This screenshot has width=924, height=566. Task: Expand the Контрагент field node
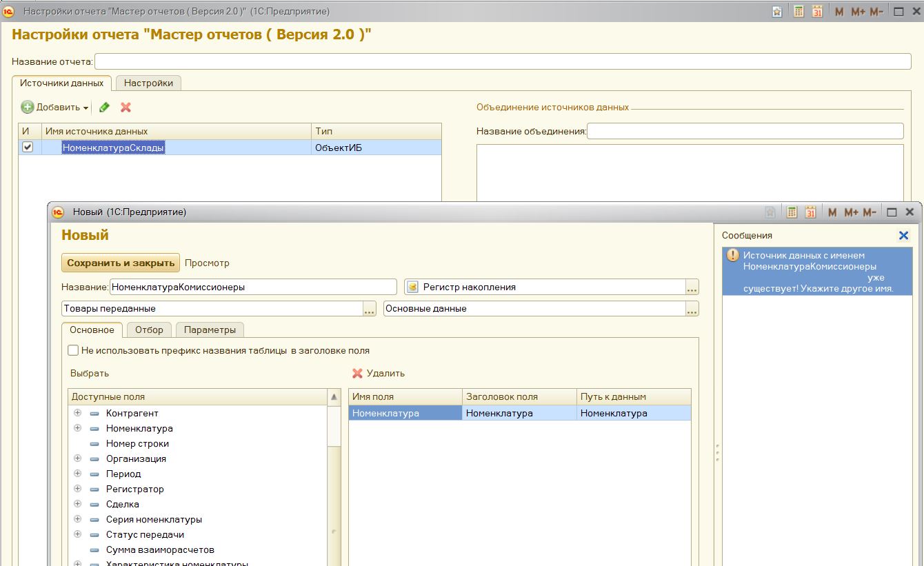point(77,413)
